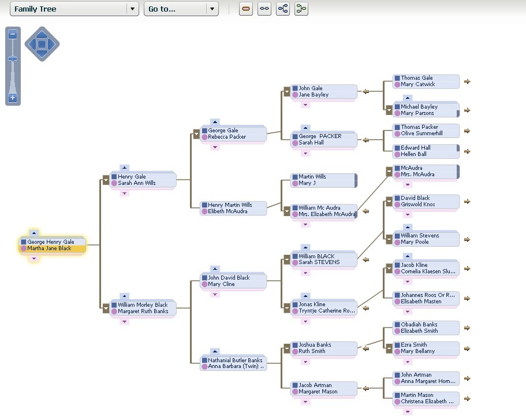Expand the up-arrow tab above William Stevens
This screenshot has width=526, height=420.
click(x=408, y=227)
